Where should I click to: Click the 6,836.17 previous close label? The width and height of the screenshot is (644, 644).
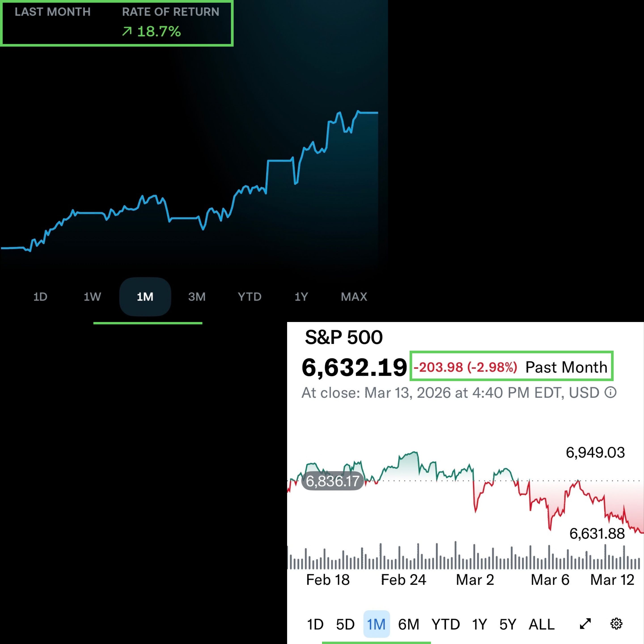pos(332,481)
